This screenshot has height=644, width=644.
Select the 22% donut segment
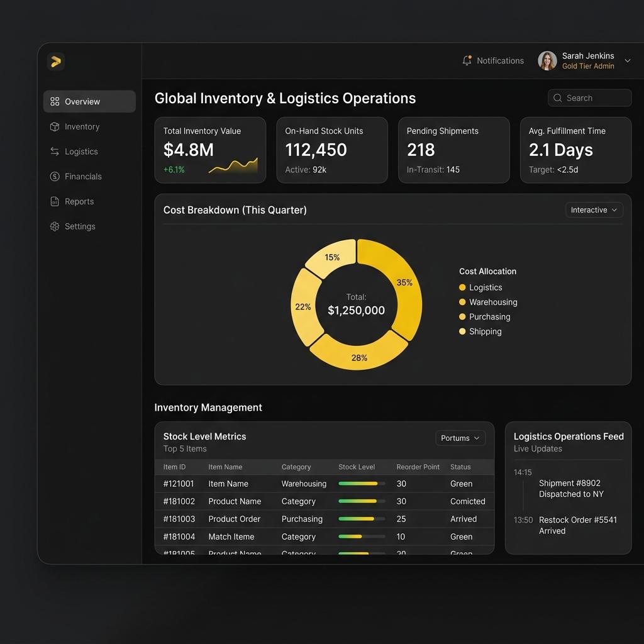[304, 307]
